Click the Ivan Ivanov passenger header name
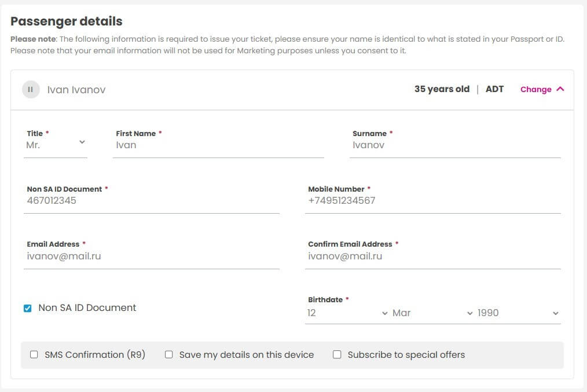This screenshot has width=587, height=392. pos(76,90)
